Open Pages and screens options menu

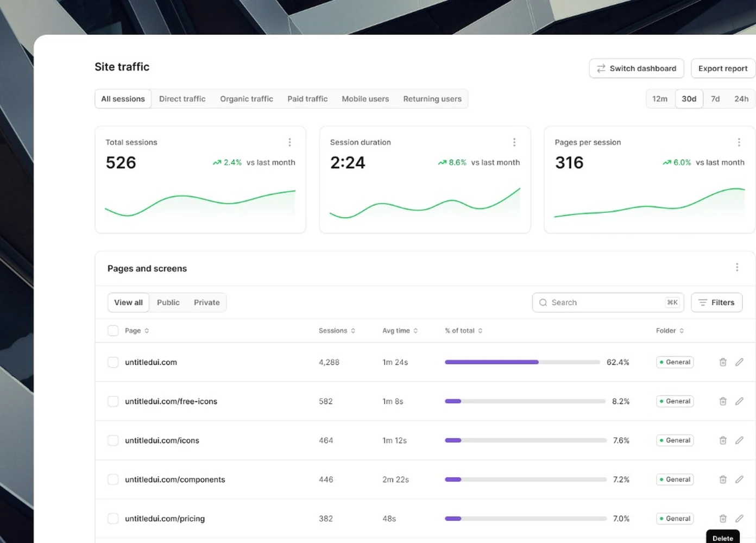pyautogui.click(x=737, y=267)
